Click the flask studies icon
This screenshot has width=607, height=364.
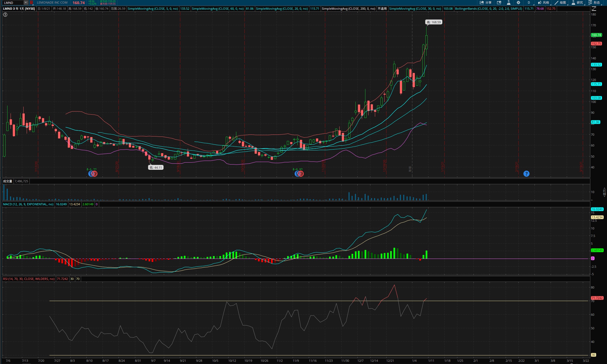pos(508,2)
